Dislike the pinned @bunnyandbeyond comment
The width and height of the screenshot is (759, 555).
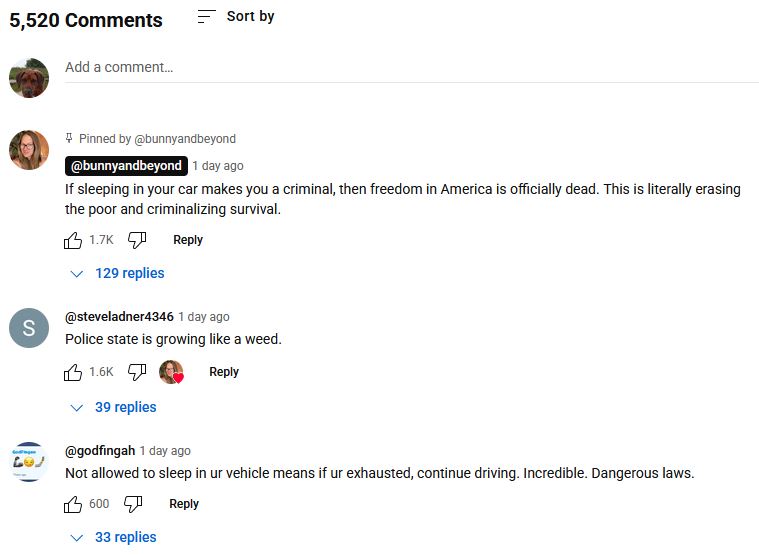[x=138, y=240]
